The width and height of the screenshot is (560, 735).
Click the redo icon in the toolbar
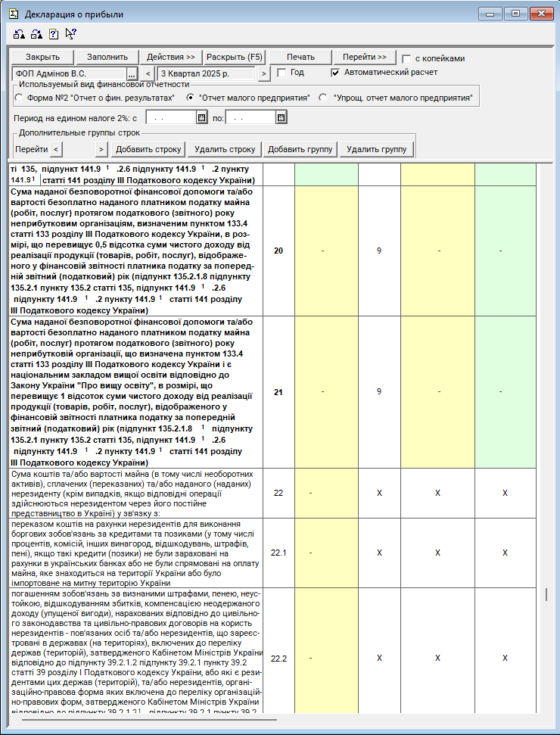(36, 33)
